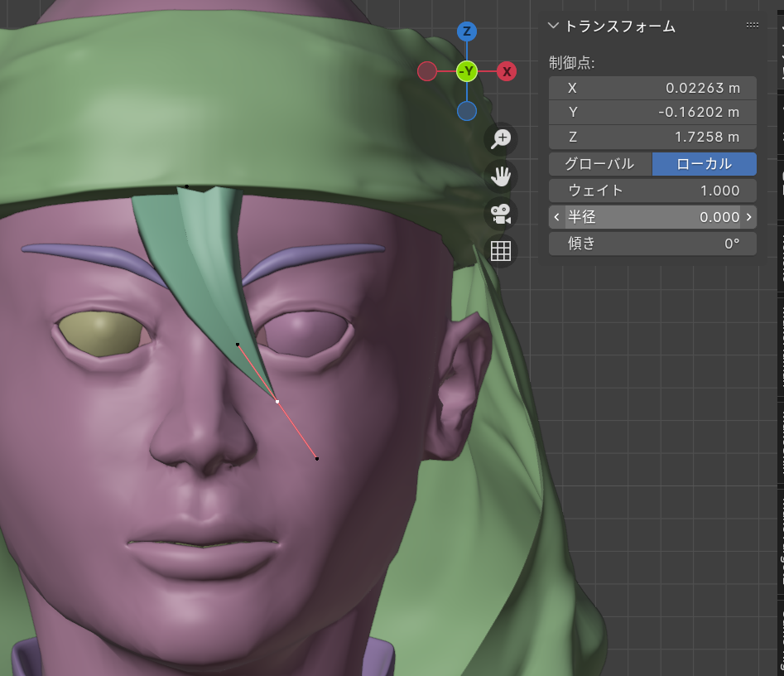The height and width of the screenshot is (676, 784).
Task: Switch orthographic/perspective with grid icon
Action: tap(501, 251)
